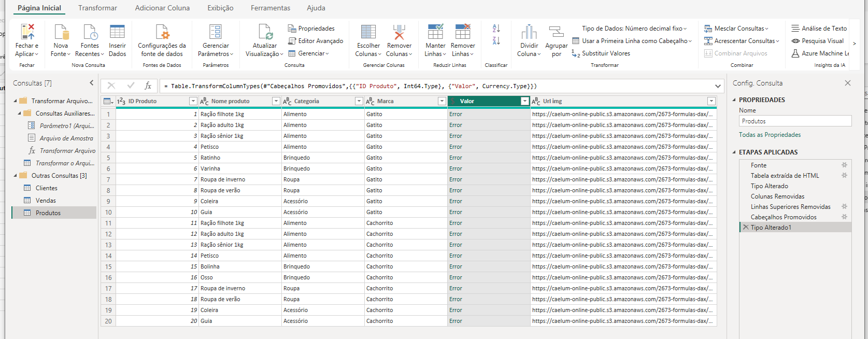Viewport: 868px width, 339px height.
Task: Collapse the Consultas pane
Action: pos(92,83)
